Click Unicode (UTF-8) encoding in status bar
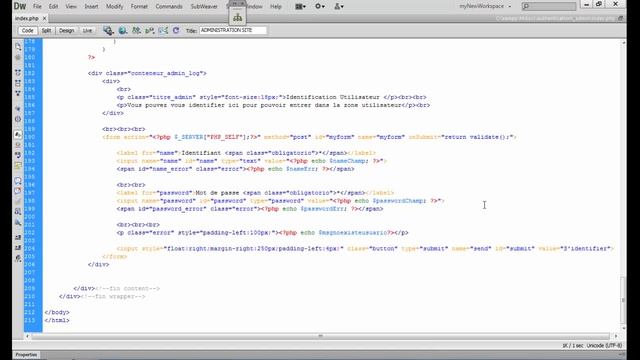Screen dimensions: 640x360 [604, 346]
